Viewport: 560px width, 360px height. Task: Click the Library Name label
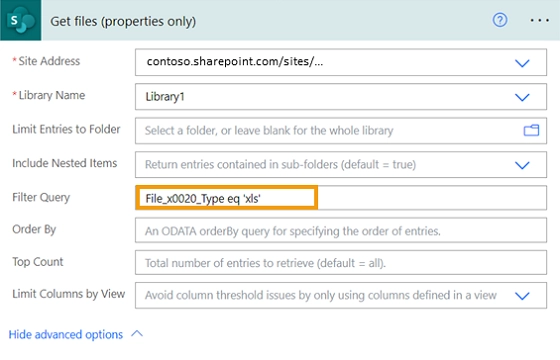pyautogui.click(x=52, y=95)
